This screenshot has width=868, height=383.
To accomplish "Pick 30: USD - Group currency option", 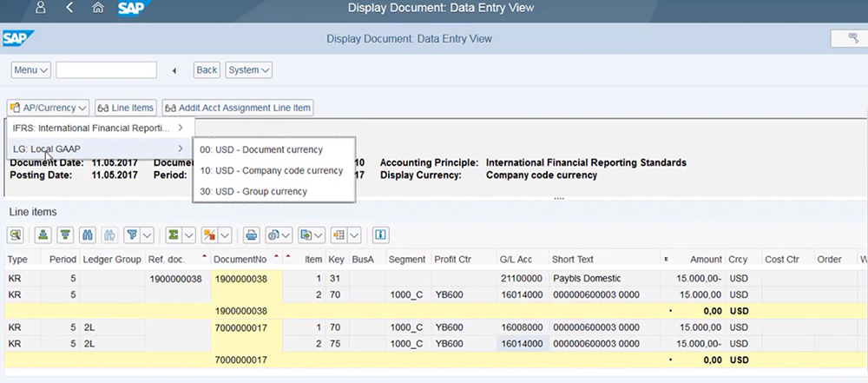I will pos(253,191).
